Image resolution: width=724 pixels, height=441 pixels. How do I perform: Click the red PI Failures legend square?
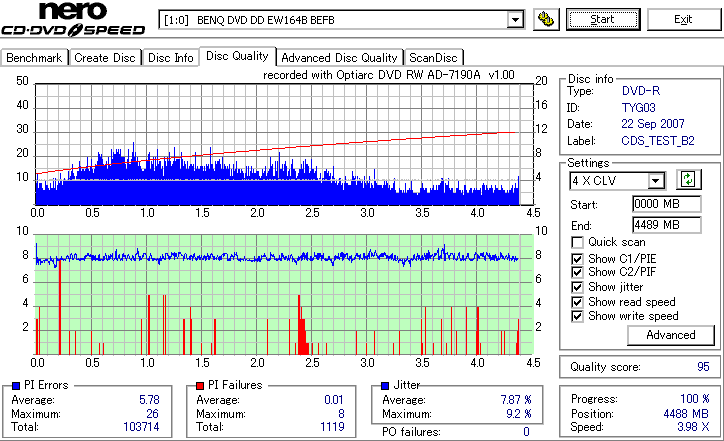click(200, 385)
